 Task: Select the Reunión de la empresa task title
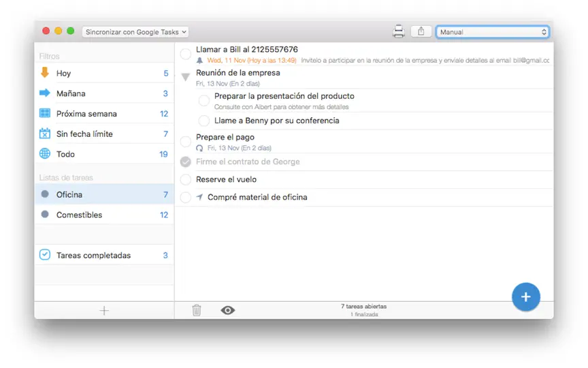point(238,72)
